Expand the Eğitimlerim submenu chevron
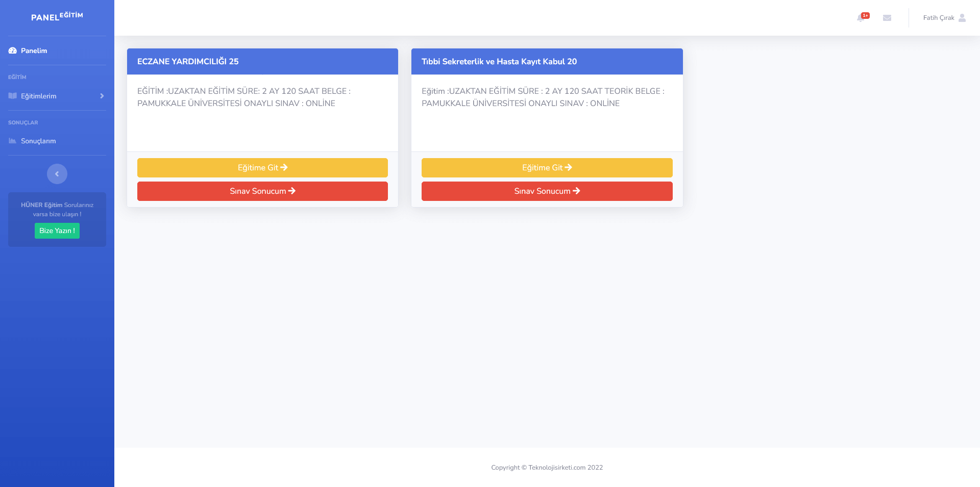Viewport: 980px width, 487px height. tap(102, 96)
